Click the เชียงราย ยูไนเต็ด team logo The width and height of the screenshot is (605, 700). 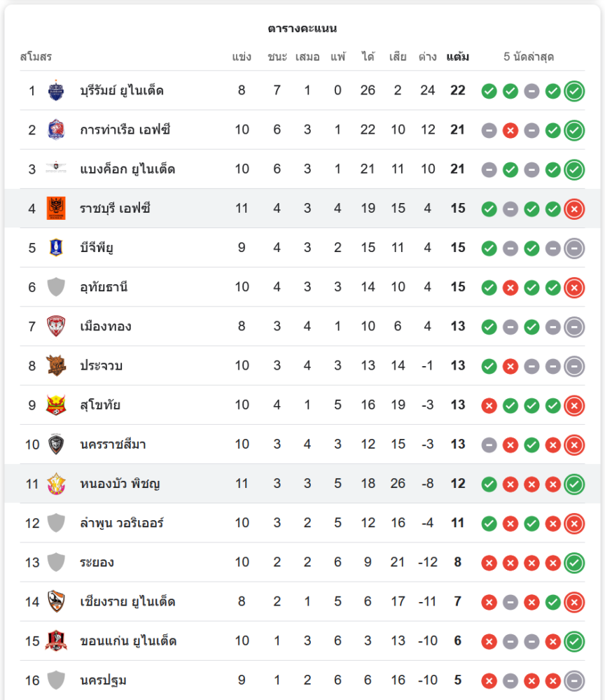pyautogui.click(x=56, y=601)
